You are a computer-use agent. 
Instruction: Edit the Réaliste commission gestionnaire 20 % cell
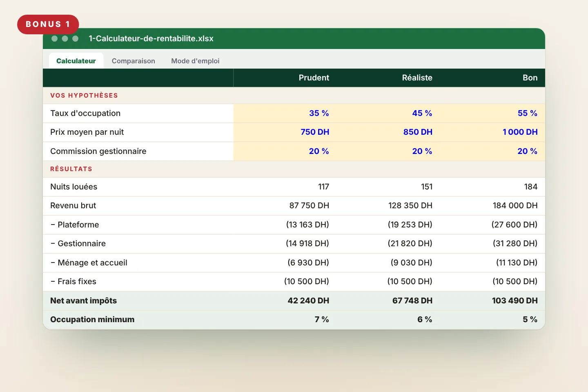[388, 151]
